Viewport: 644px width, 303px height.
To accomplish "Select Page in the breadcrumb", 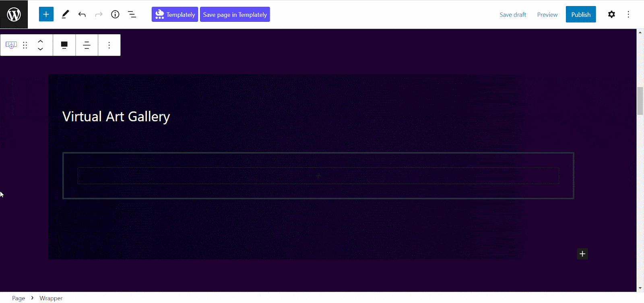I will pyautogui.click(x=19, y=298).
